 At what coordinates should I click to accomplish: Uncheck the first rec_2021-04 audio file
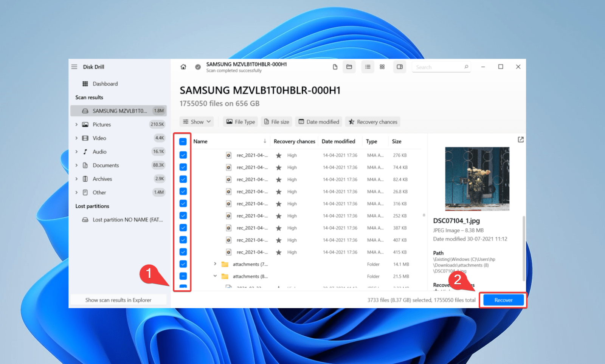183,155
